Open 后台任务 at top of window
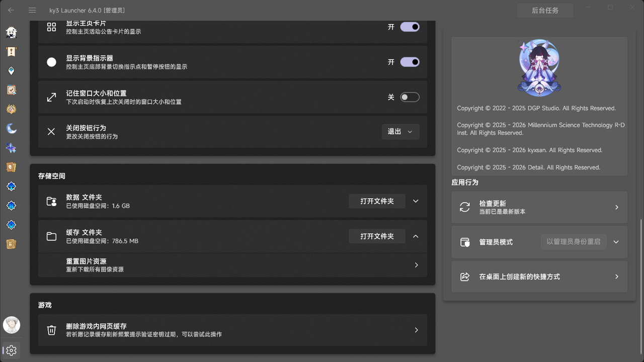The height and width of the screenshot is (362, 644). pos(545,10)
